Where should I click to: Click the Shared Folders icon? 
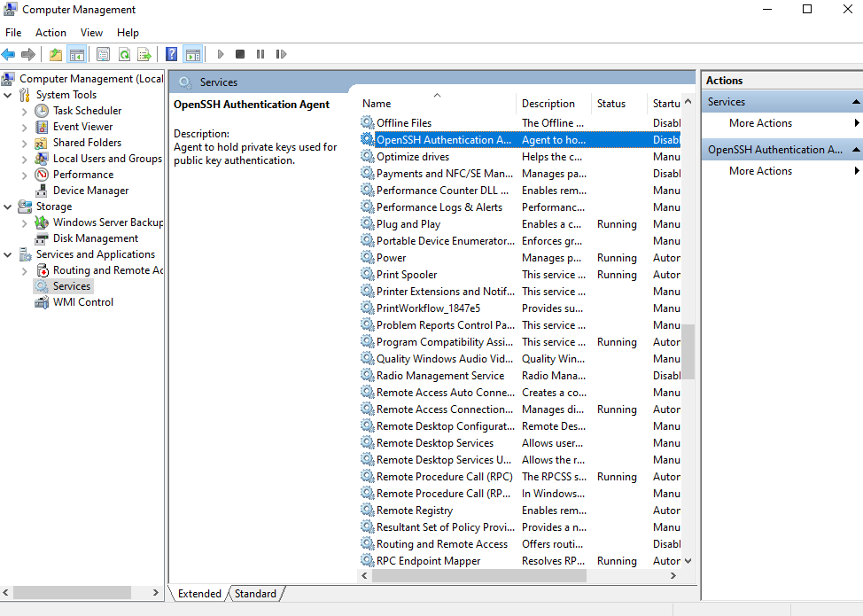42,143
